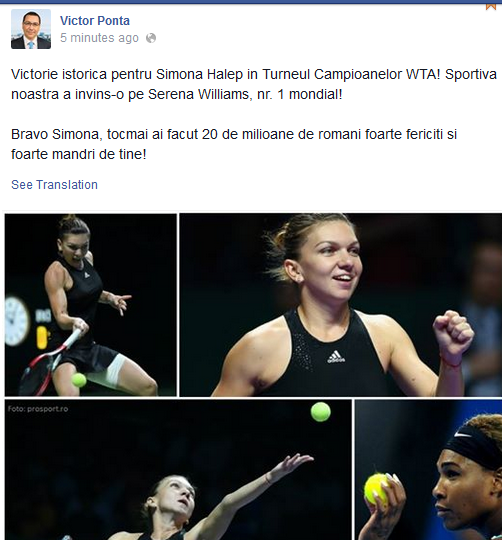This screenshot has height=540, width=502.
Task: Open Victor Ponta's profile picture
Action: coord(31,29)
